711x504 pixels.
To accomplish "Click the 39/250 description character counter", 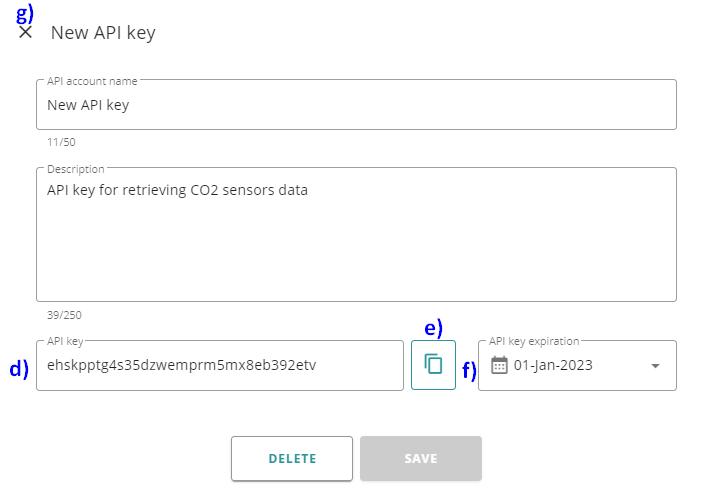I will (x=64, y=315).
